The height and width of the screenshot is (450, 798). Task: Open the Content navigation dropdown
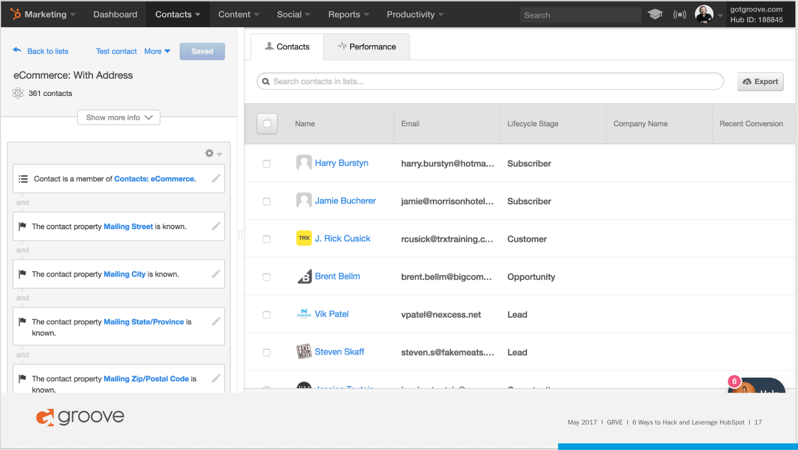point(238,14)
